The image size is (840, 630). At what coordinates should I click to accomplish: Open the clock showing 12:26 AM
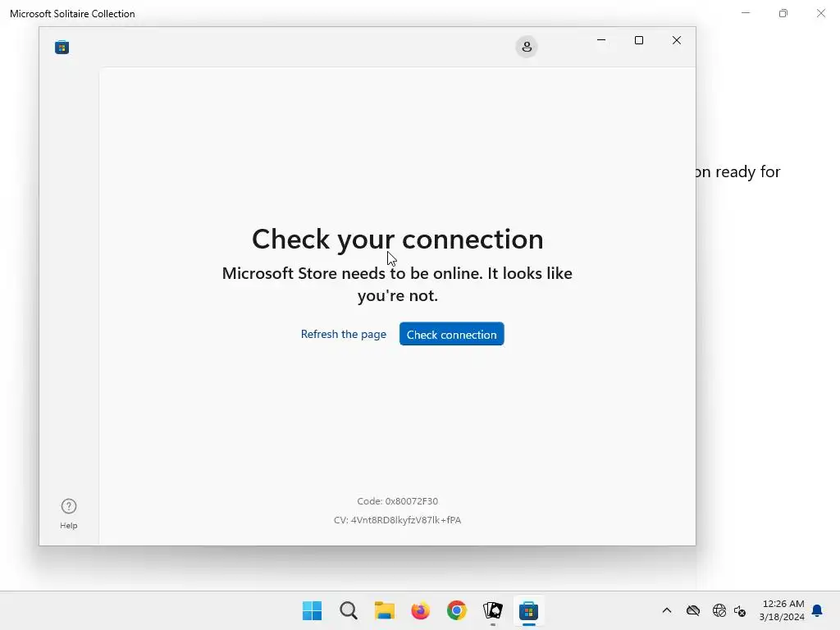[x=782, y=610]
